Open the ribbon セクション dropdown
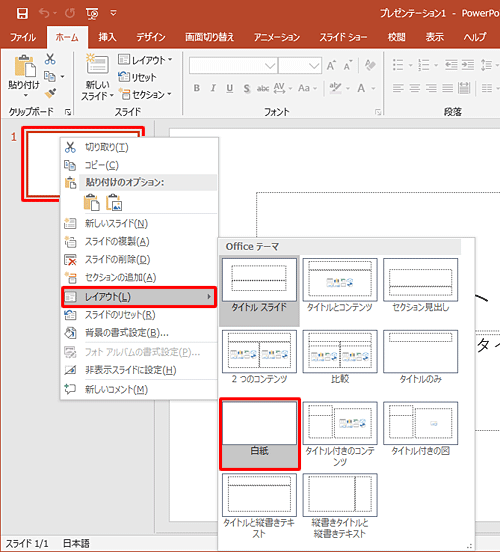 (x=145, y=94)
